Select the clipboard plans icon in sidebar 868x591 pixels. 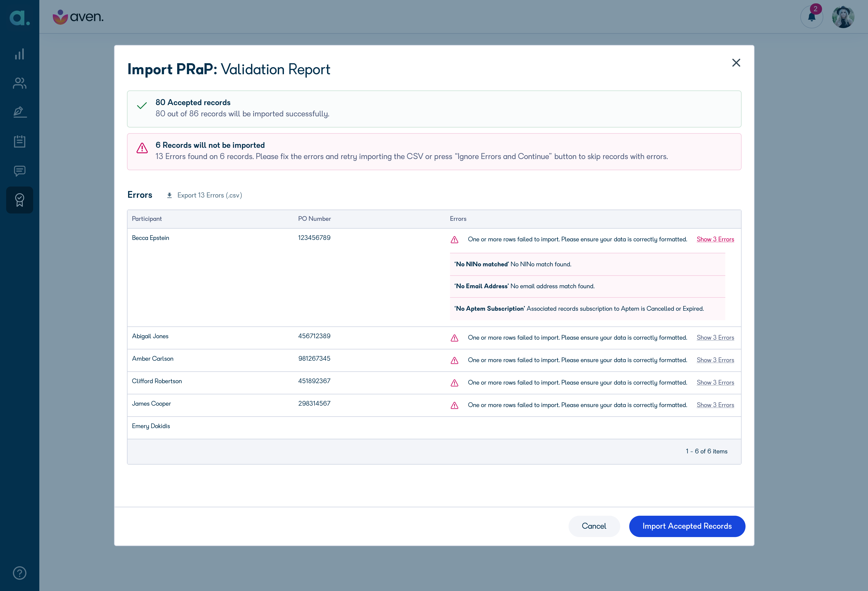click(19, 141)
